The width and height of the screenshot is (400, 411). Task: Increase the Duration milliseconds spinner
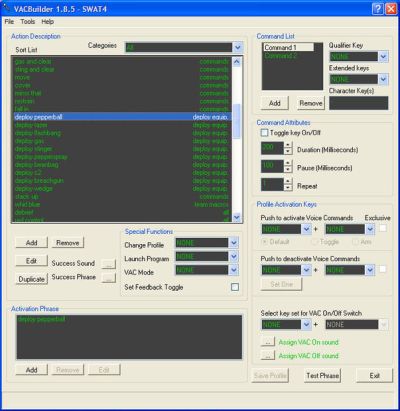pos(288,145)
